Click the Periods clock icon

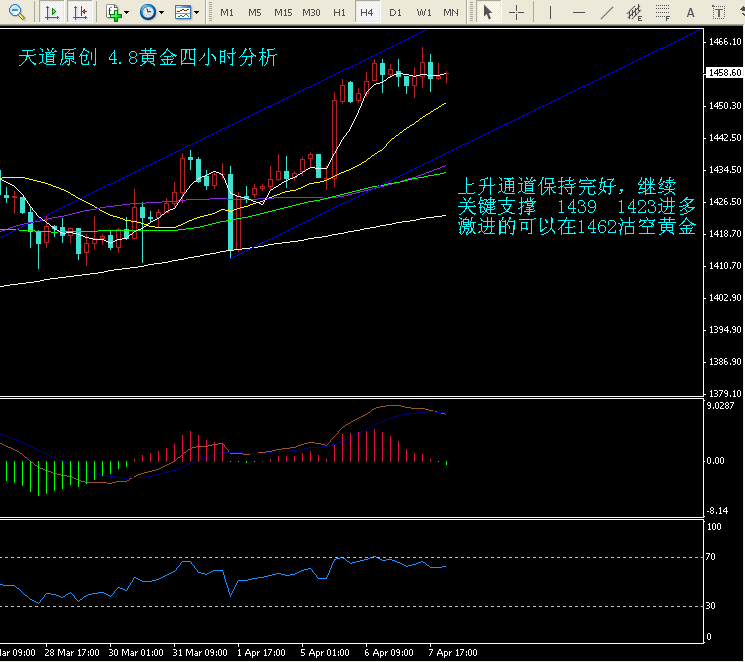point(148,12)
